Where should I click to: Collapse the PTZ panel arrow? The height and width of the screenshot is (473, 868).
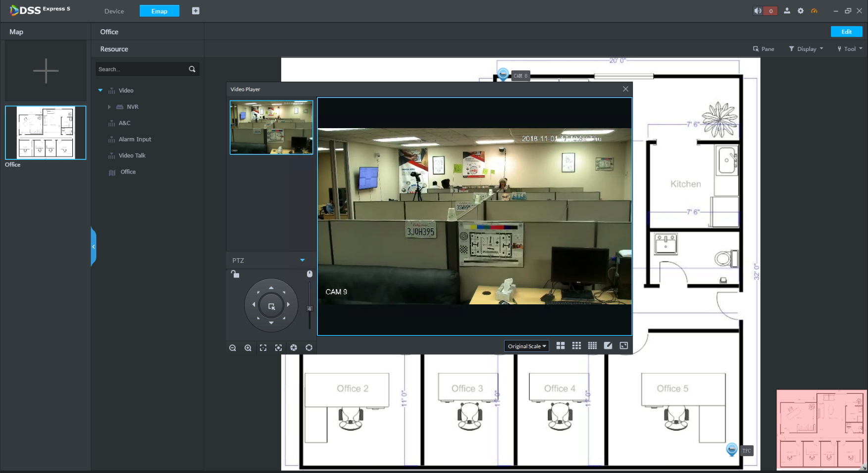tap(303, 260)
